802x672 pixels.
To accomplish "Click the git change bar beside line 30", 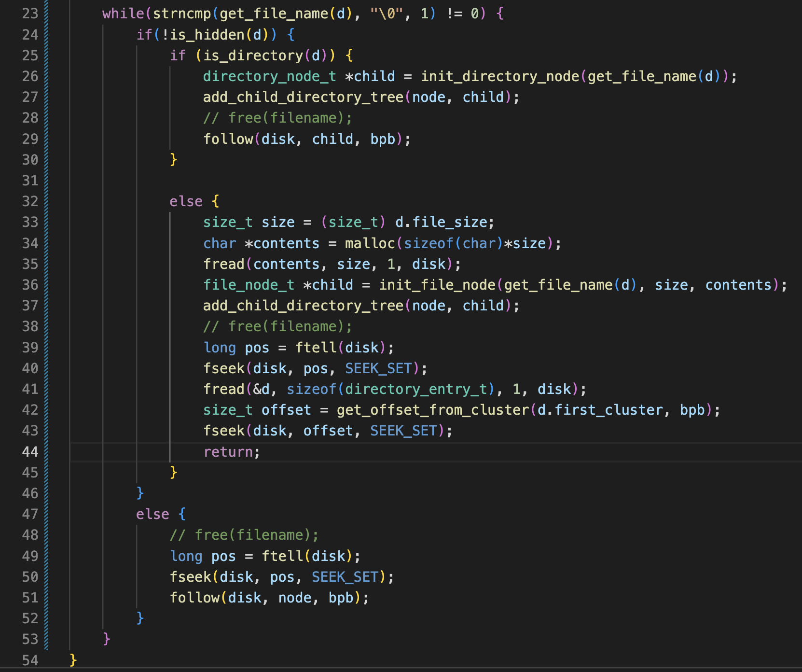I will (46, 160).
